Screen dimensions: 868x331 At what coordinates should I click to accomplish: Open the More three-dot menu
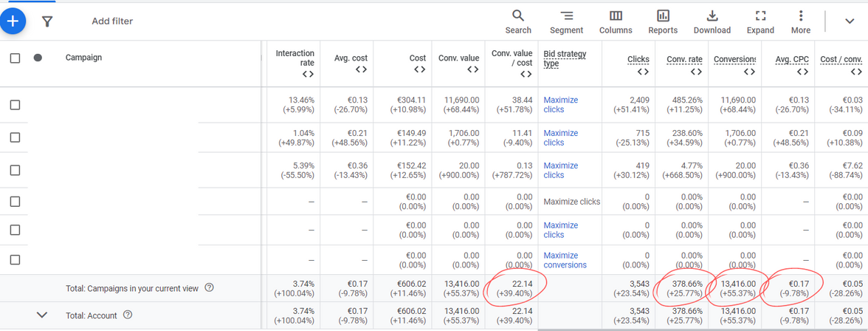pyautogui.click(x=800, y=21)
